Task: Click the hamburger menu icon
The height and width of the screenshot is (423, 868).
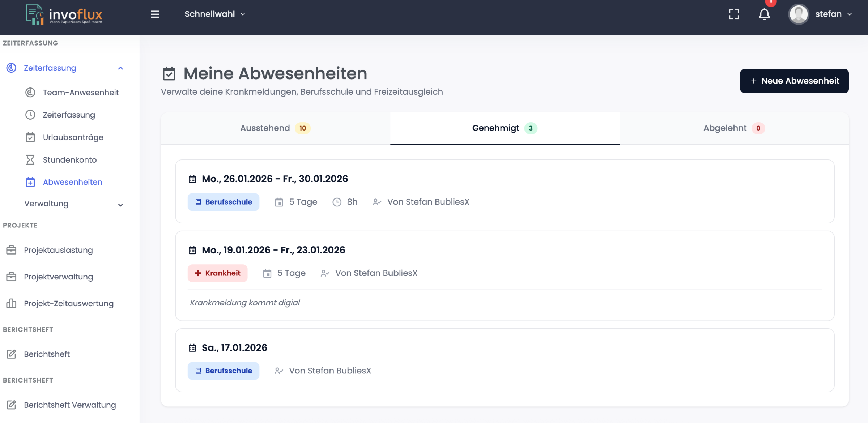Action: coord(155,14)
